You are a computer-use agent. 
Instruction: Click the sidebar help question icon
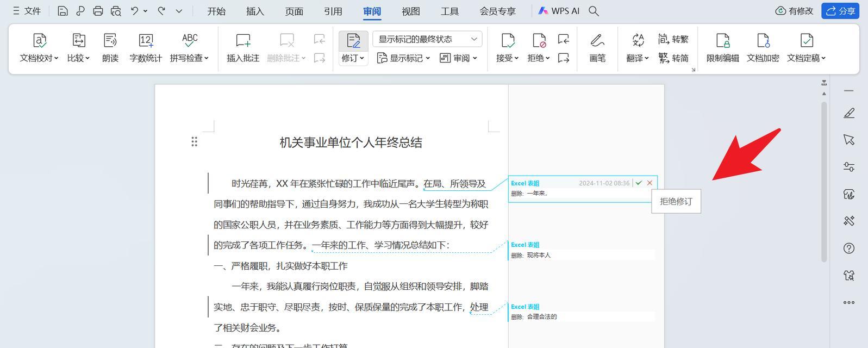(849, 248)
